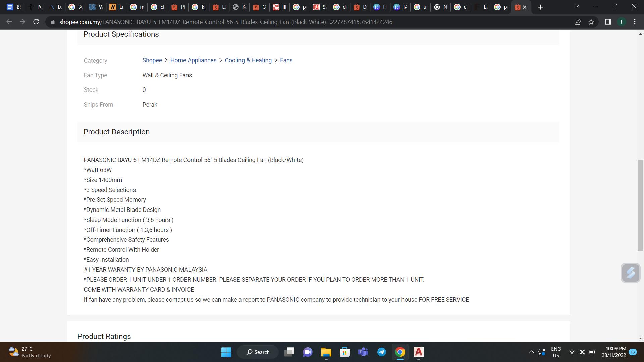Expand the tab search dropdown chevron
Screen dimensions: 644x362
tap(577, 6)
